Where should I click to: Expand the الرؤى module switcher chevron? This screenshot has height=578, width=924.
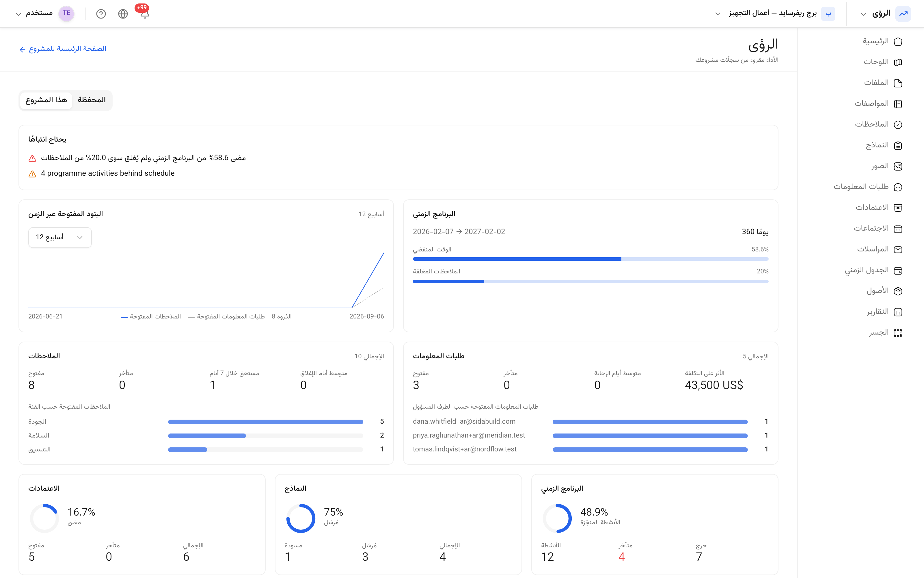863,14
